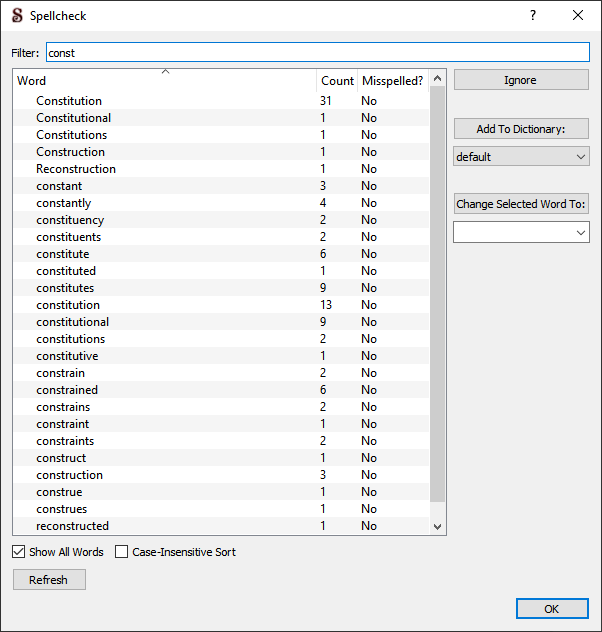The height and width of the screenshot is (632, 602).
Task: Sort by the Word column header
Action: point(165,81)
